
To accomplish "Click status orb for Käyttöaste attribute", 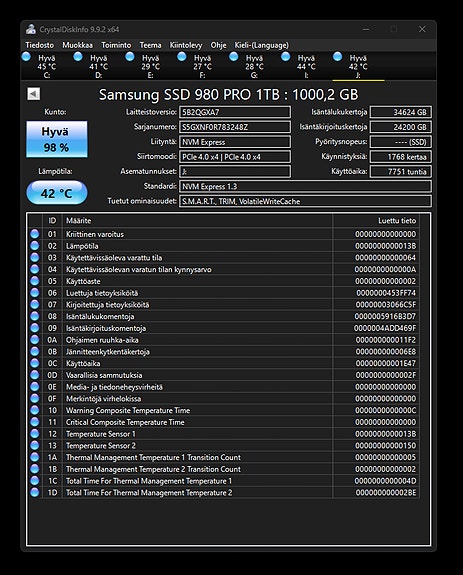I will 35,281.
